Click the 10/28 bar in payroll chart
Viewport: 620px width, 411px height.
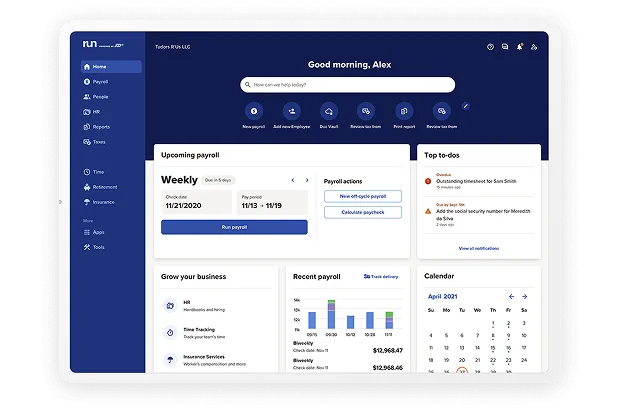[x=370, y=320]
